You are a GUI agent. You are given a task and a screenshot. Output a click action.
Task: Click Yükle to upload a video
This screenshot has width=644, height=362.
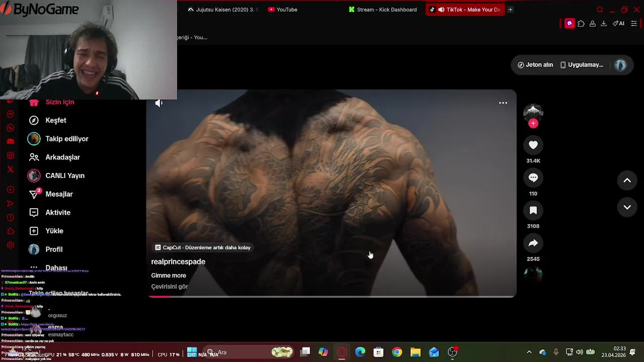[x=54, y=231]
